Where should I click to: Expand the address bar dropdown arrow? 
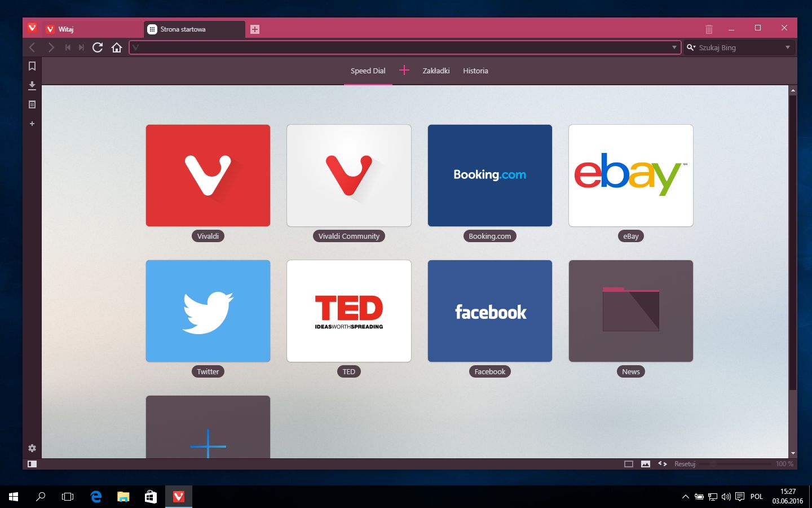click(674, 47)
